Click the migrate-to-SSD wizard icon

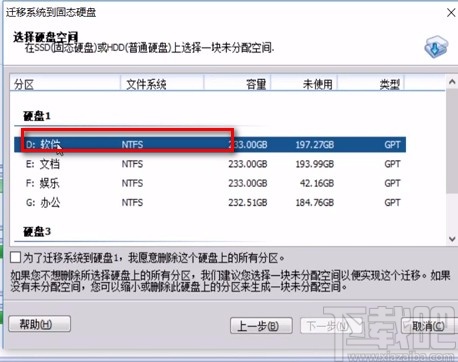436,47
